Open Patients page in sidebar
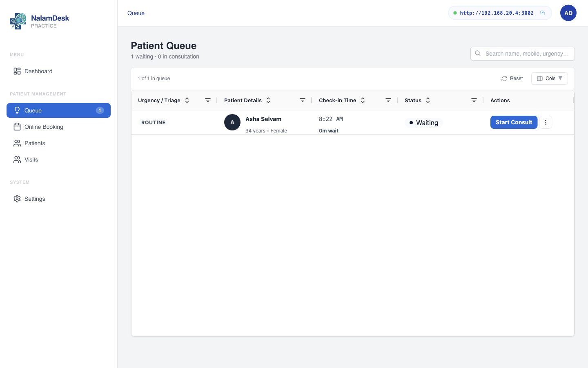The height and width of the screenshot is (368, 588). [58, 143]
